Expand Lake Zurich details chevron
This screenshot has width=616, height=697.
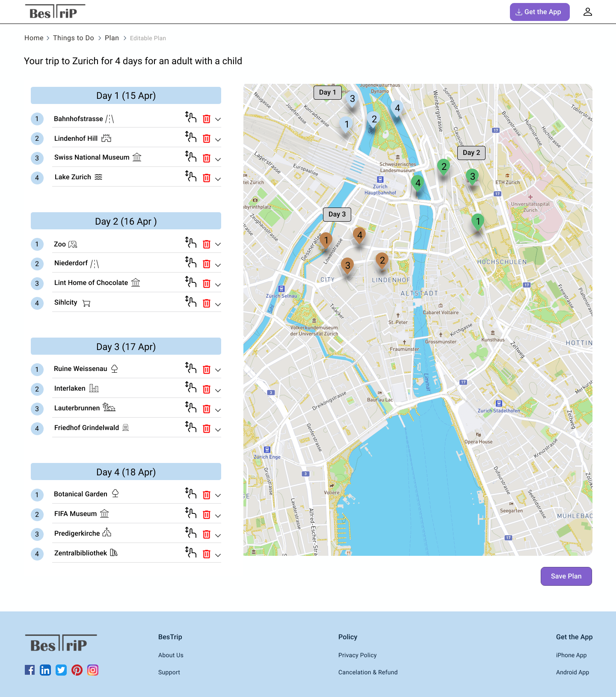pos(218,179)
